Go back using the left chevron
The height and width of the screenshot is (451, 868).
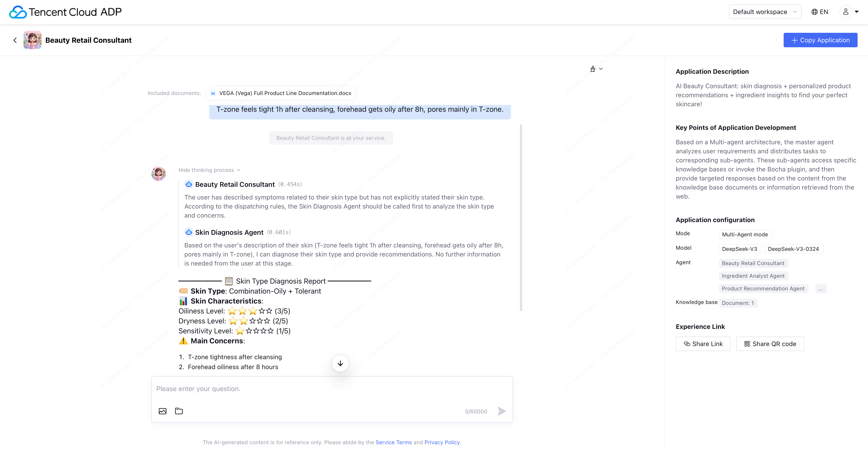pyautogui.click(x=15, y=40)
